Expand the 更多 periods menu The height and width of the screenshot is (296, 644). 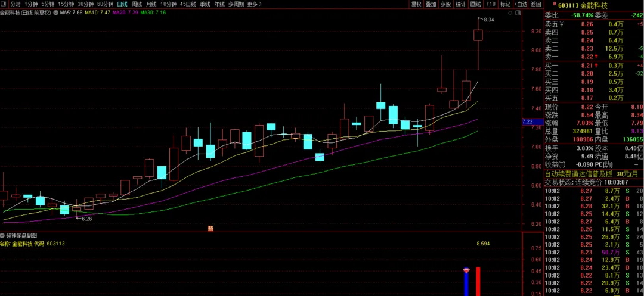click(x=254, y=4)
